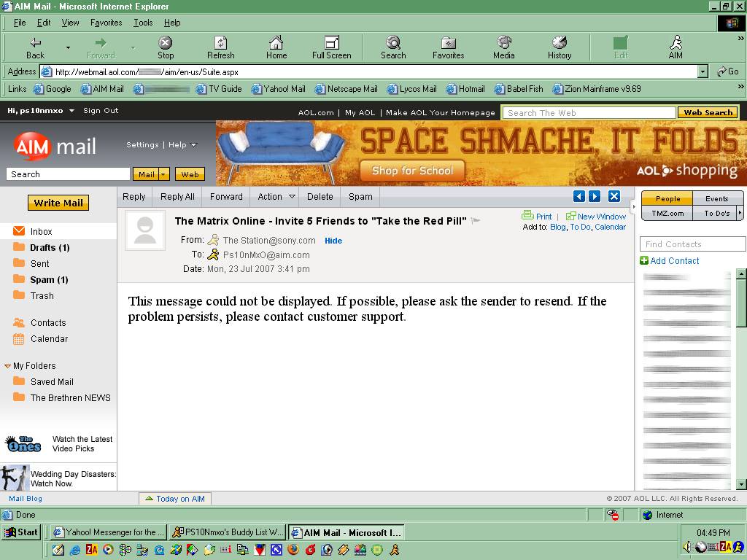Switch to Yahoo! Messenger taskbar window
The width and height of the screenshot is (747, 560).
tap(109, 532)
